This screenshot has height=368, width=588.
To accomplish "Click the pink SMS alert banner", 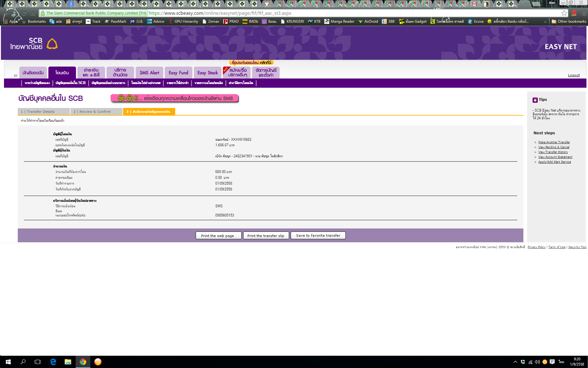I will click(x=175, y=98).
